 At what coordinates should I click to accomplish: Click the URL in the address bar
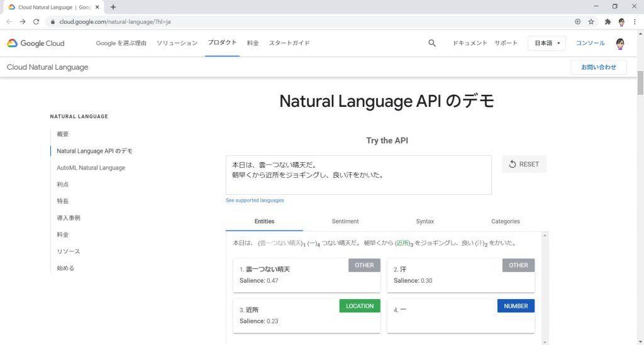(115, 22)
